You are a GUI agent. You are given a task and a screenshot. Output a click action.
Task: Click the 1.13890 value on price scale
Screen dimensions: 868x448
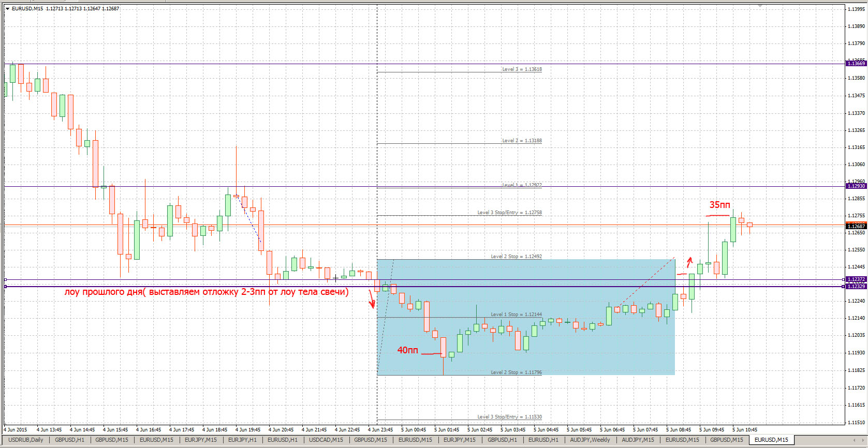point(856,26)
